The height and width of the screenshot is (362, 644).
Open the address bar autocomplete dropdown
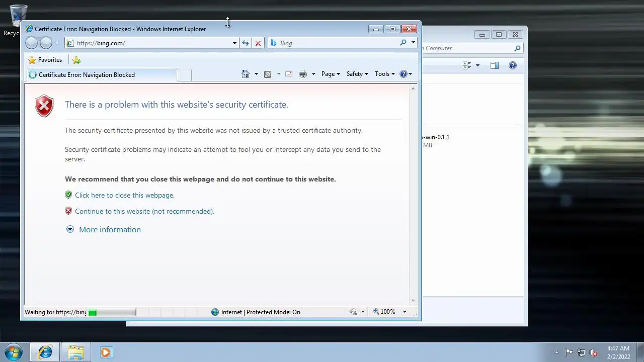(234, 43)
